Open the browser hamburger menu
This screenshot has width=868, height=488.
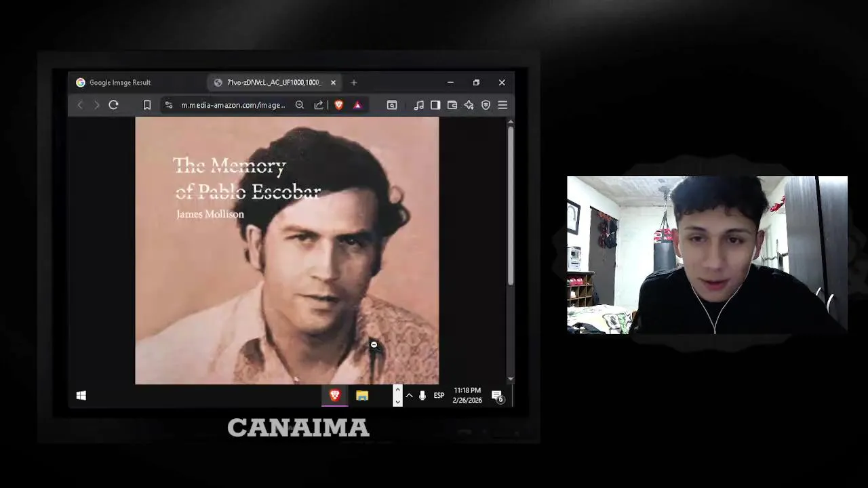502,105
